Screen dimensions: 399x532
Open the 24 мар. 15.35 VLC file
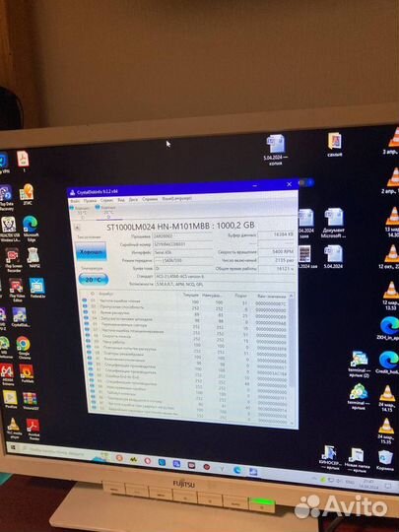[x=386, y=431]
